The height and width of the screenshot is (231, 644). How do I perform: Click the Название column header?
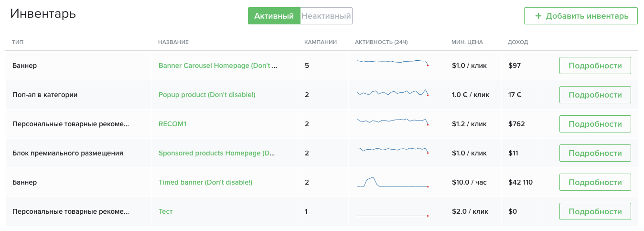[x=173, y=42]
